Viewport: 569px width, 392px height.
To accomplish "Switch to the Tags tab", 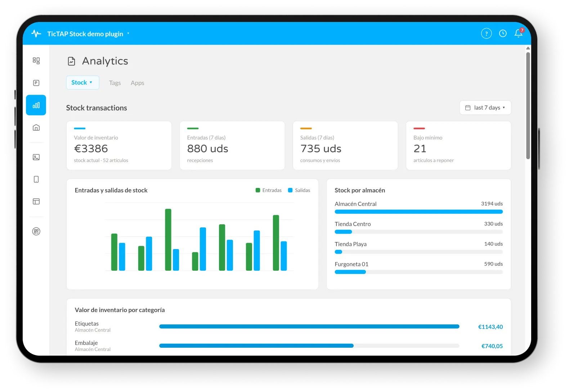I will coord(115,83).
